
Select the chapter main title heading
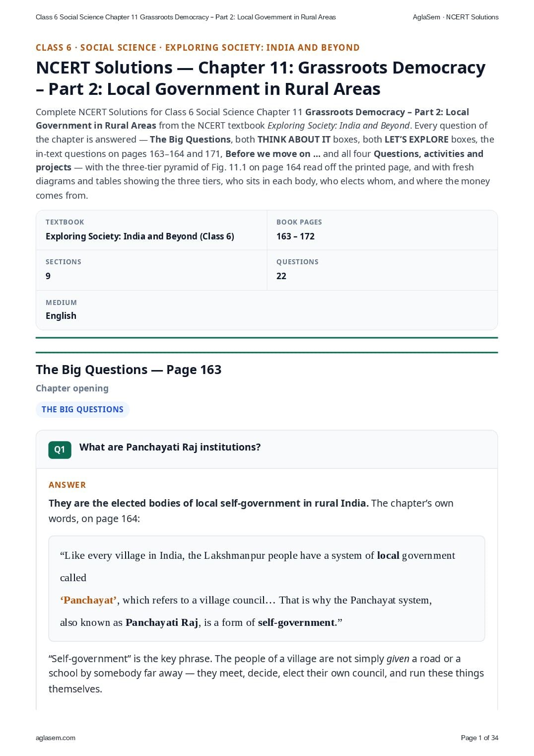261,78
